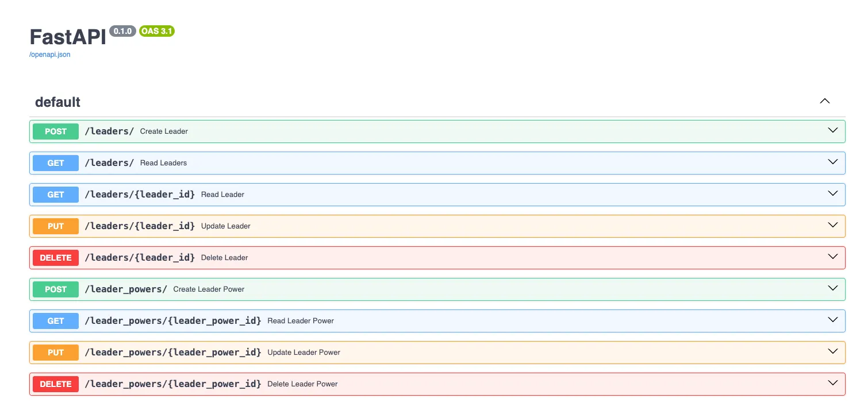The height and width of the screenshot is (414, 868).
Task: Expand the Create Leader endpoint chevron
Action: [832, 130]
